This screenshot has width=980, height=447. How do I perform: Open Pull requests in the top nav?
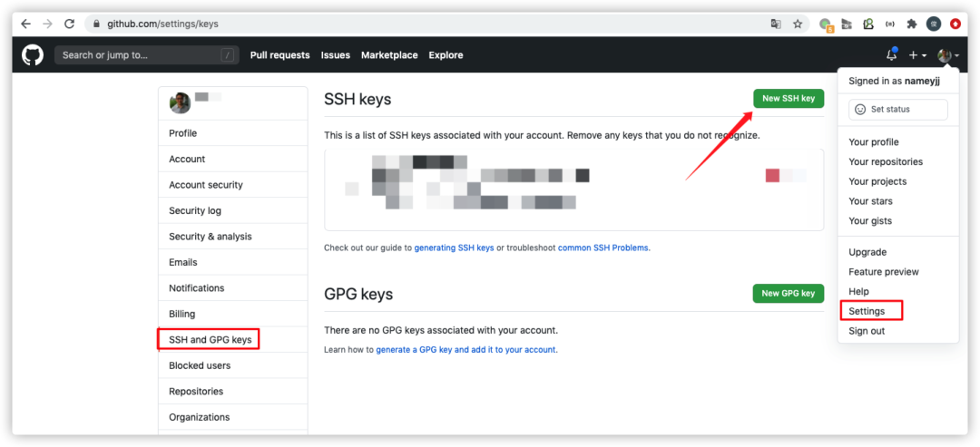coord(280,55)
